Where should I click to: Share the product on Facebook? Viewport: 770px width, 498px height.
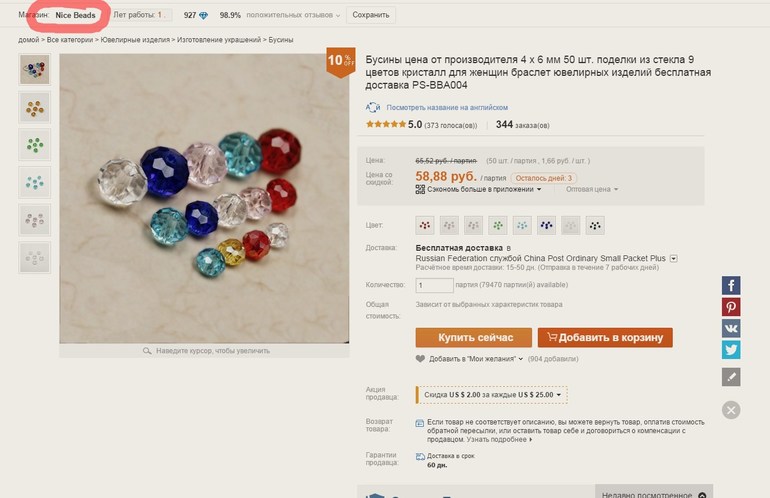[732, 286]
